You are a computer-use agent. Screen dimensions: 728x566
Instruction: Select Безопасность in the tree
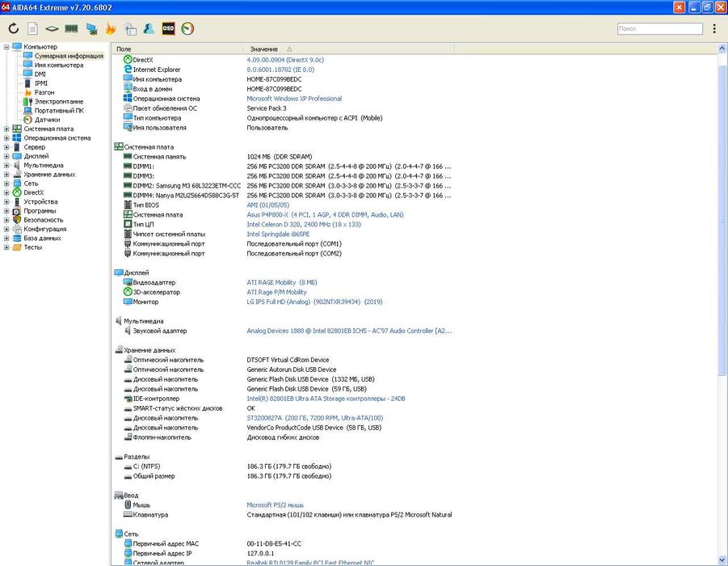pos(43,220)
